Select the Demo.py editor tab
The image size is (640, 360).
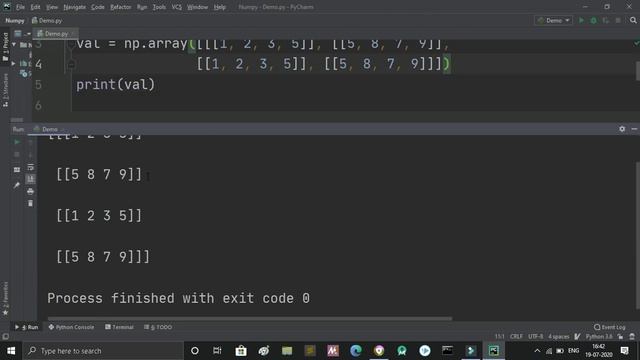[56, 33]
